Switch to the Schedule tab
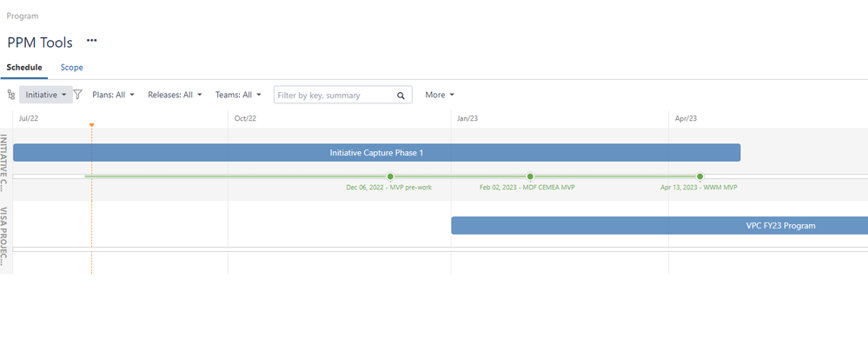This screenshot has height=344, width=868. click(x=24, y=68)
